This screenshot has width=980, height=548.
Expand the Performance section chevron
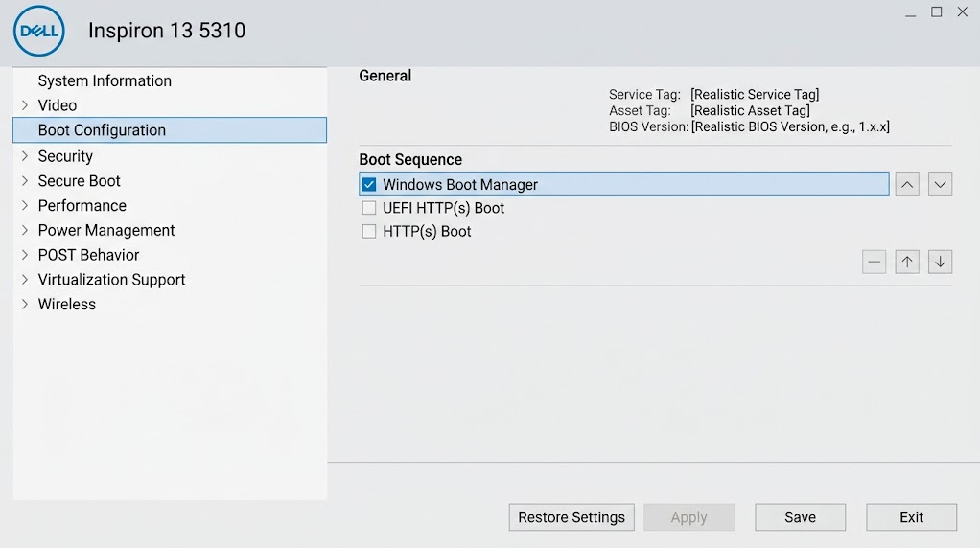[25, 205]
